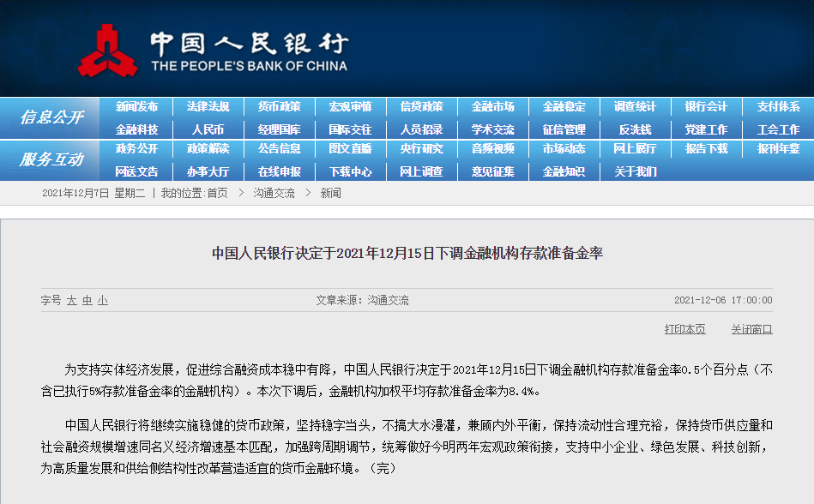The height and width of the screenshot is (504, 814).
Task: Navigate to 反洗钱 page
Action: pyautogui.click(x=635, y=129)
